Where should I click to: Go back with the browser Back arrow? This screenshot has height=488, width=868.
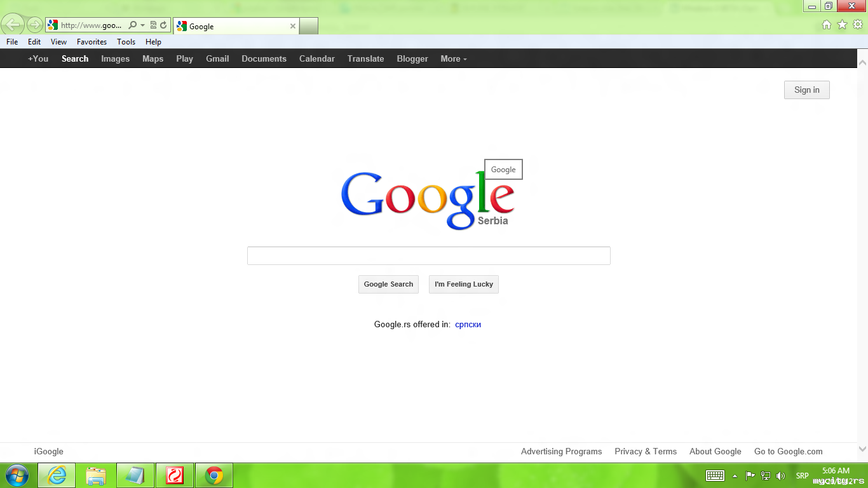pos(13,25)
